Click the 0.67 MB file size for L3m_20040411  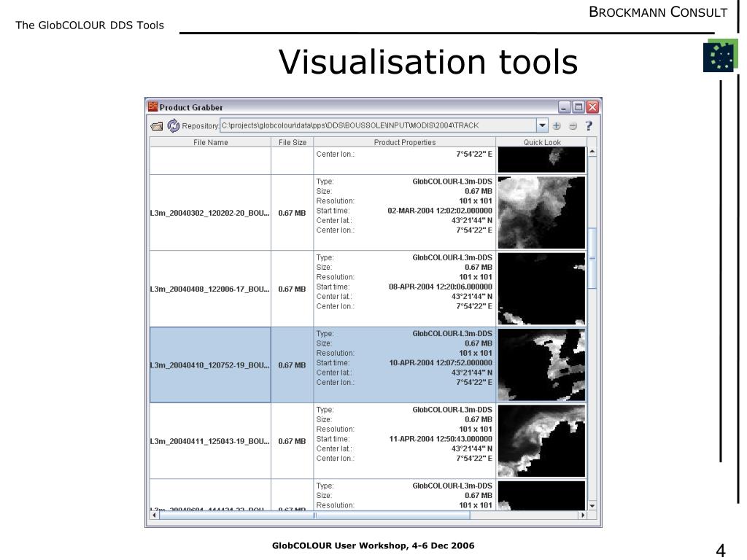[292, 441]
